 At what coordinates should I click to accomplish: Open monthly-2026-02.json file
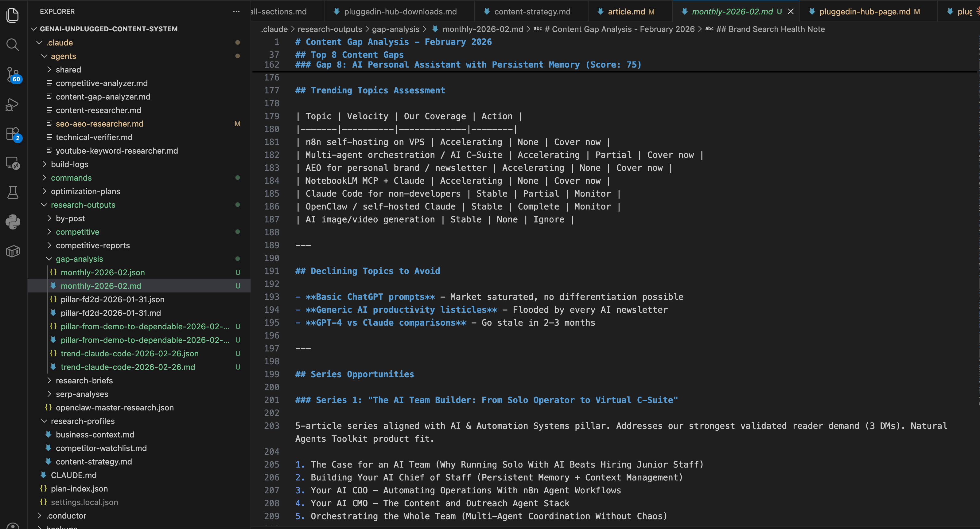[x=103, y=272]
